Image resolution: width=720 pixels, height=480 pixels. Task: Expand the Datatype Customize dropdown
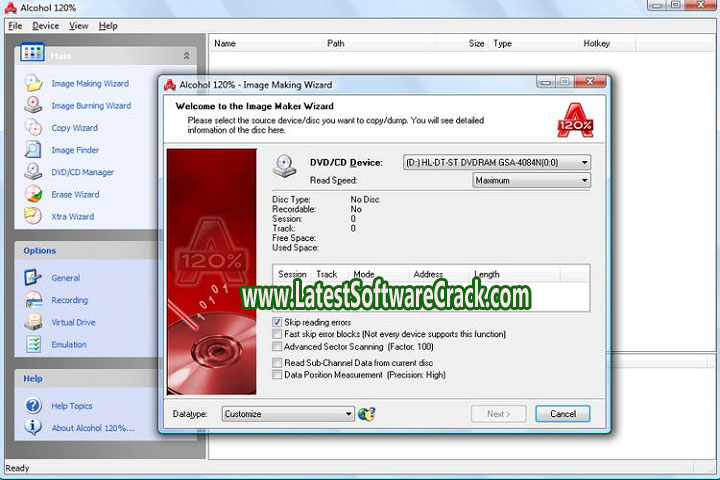348,414
